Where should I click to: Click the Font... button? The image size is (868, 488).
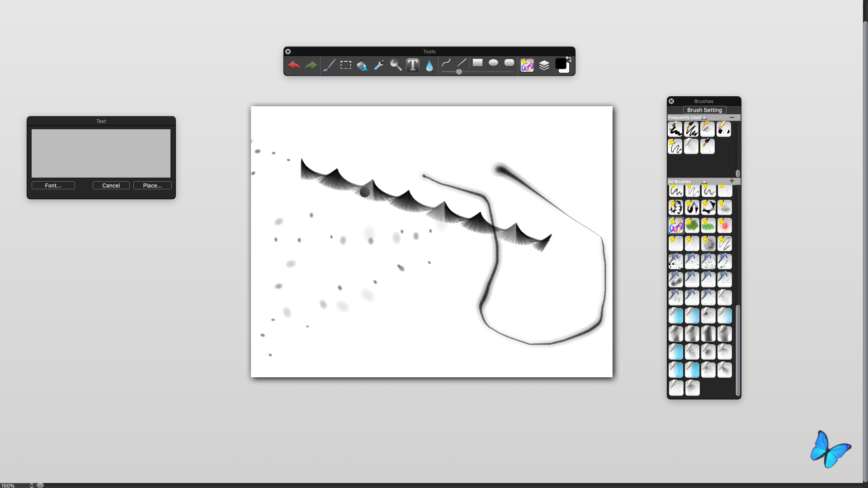pos(53,185)
